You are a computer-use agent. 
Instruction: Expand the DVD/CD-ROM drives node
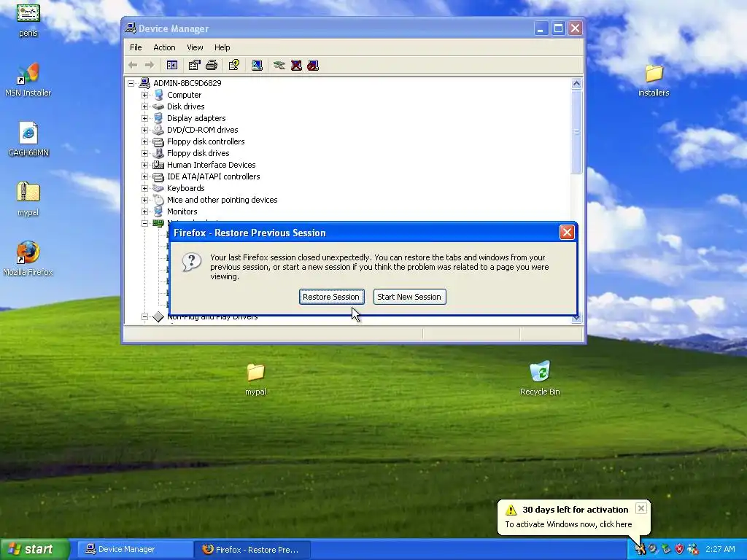[x=145, y=130]
